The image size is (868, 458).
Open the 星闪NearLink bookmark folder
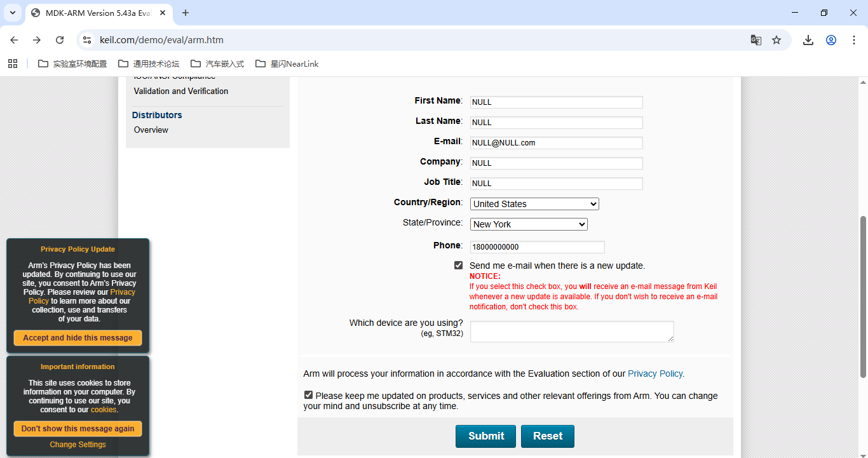pos(287,64)
